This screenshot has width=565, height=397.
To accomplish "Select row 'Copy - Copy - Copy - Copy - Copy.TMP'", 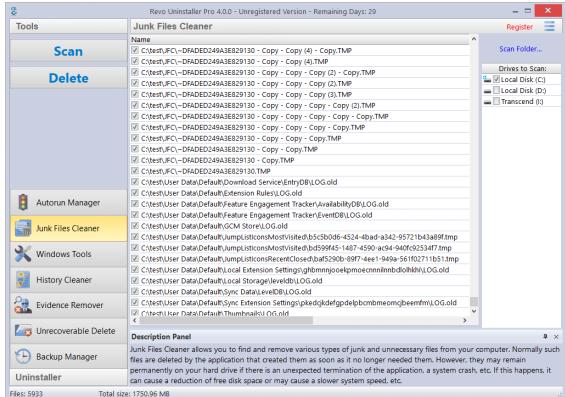I will 300,116.
